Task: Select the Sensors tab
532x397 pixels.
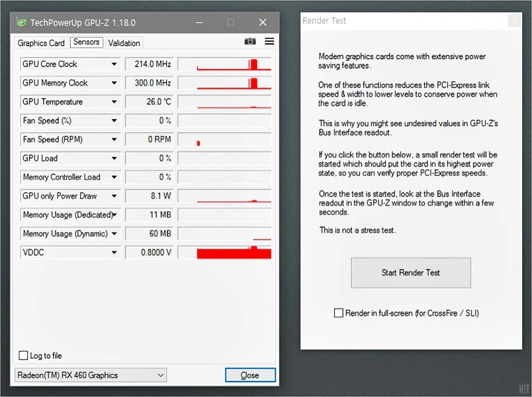Action: point(87,42)
